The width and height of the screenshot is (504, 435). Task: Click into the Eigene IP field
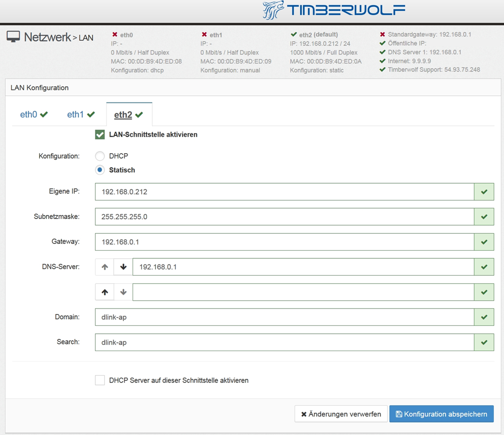click(284, 192)
